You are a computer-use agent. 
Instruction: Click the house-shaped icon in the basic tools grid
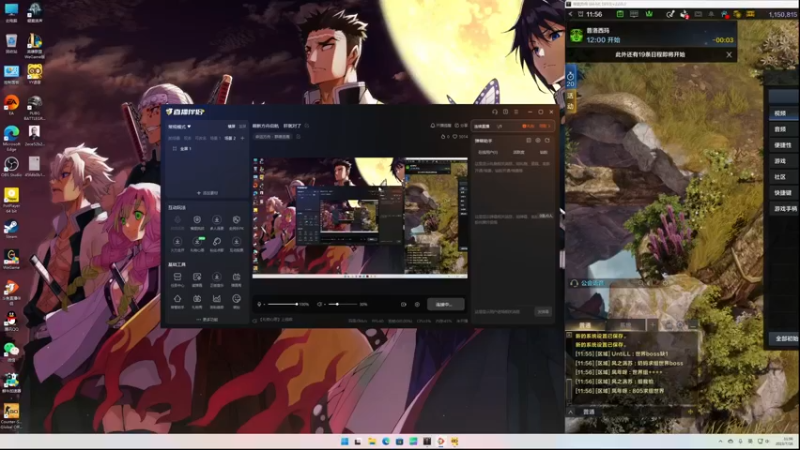pyautogui.click(x=178, y=299)
